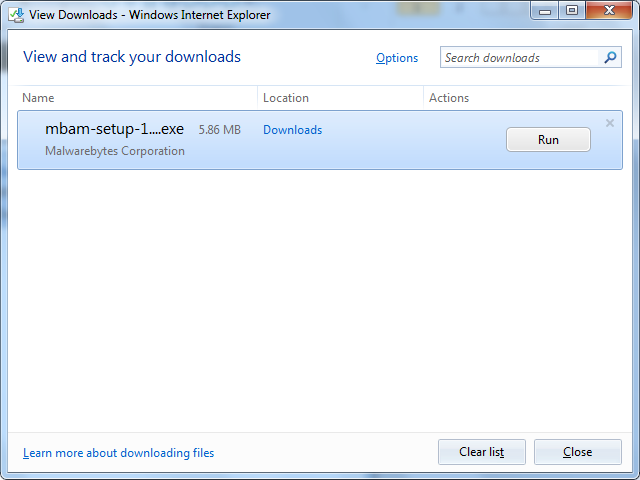The width and height of the screenshot is (640, 480).
Task: Open the Downloads location link
Action: tap(292, 130)
